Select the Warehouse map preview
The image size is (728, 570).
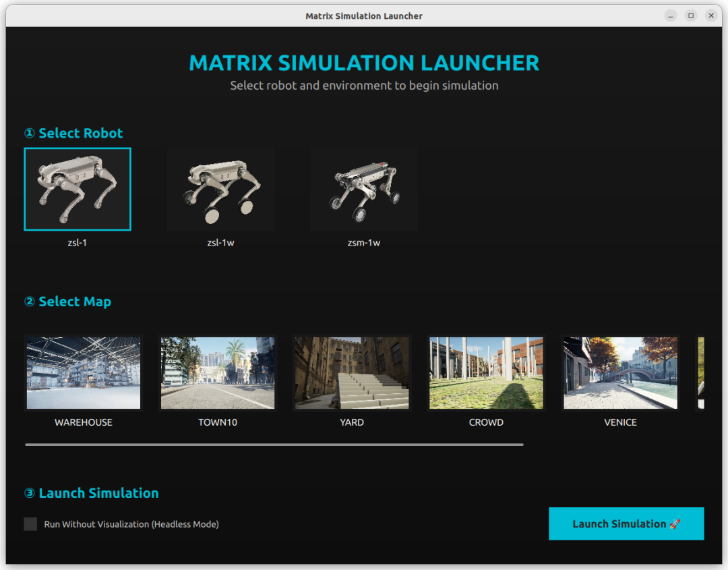(84, 373)
